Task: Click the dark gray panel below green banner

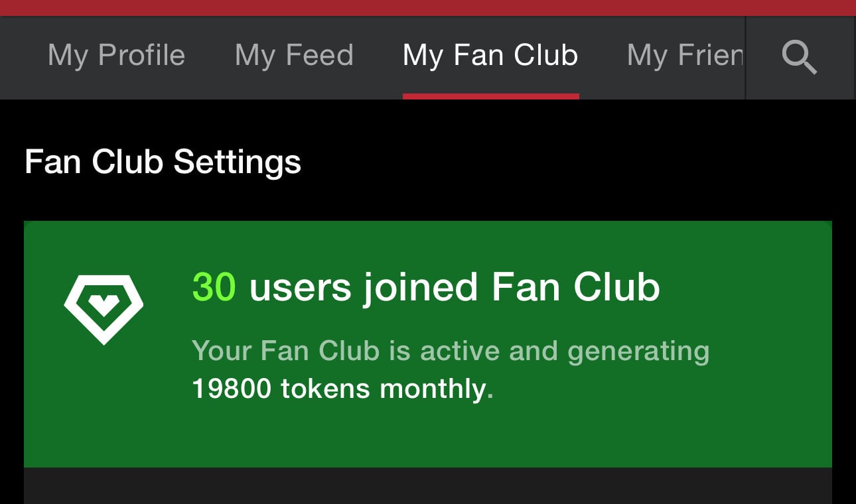Action: coord(428,485)
